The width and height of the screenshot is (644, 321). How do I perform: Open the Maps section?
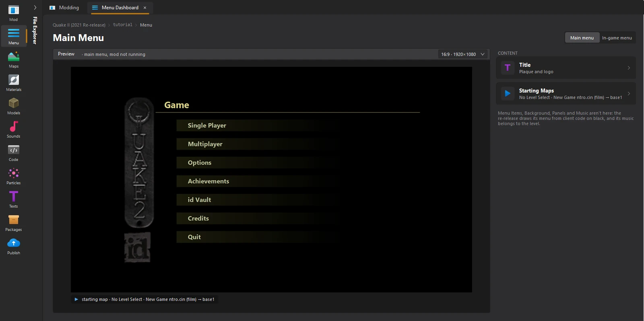coord(14,60)
